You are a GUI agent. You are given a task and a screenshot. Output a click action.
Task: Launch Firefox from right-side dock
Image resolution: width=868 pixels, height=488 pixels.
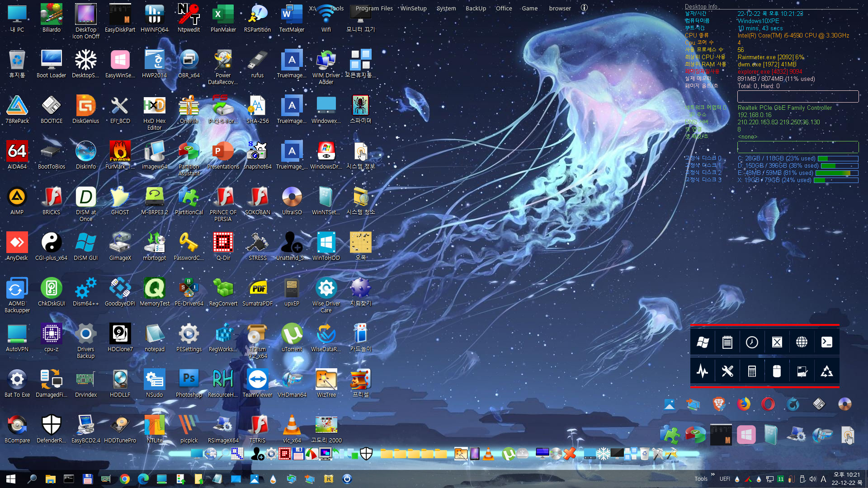(x=744, y=404)
